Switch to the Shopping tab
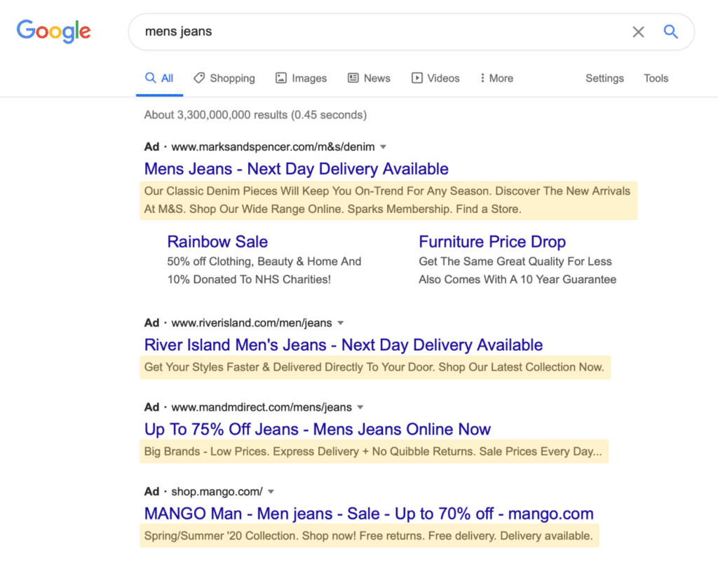The image size is (718, 588). [x=224, y=78]
